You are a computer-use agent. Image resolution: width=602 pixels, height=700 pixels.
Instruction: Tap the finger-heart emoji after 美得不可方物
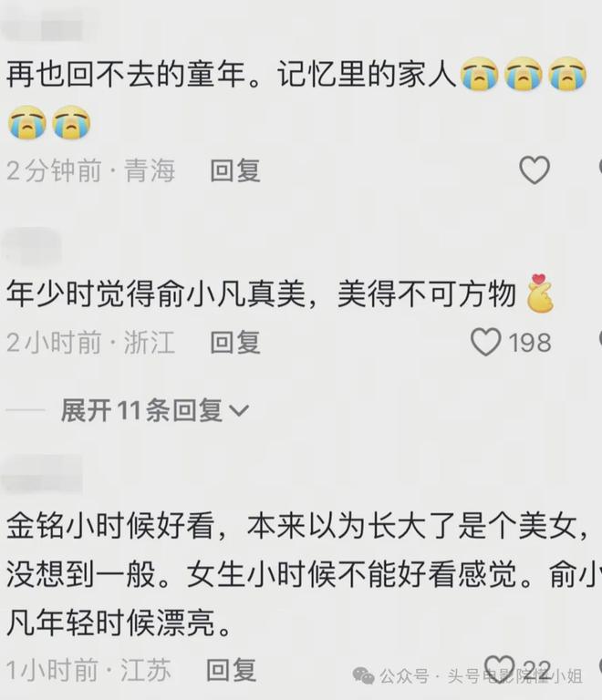pos(540,293)
